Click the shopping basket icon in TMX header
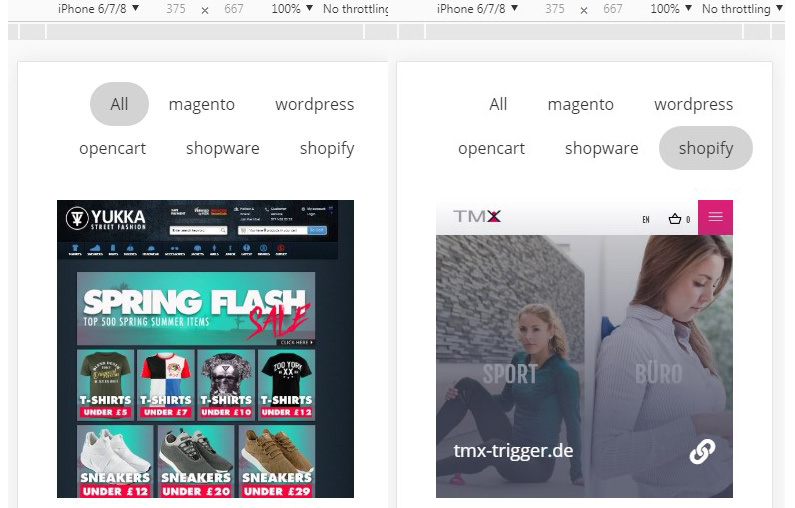Viewport: 795px width, 508px height. [675, 219]
